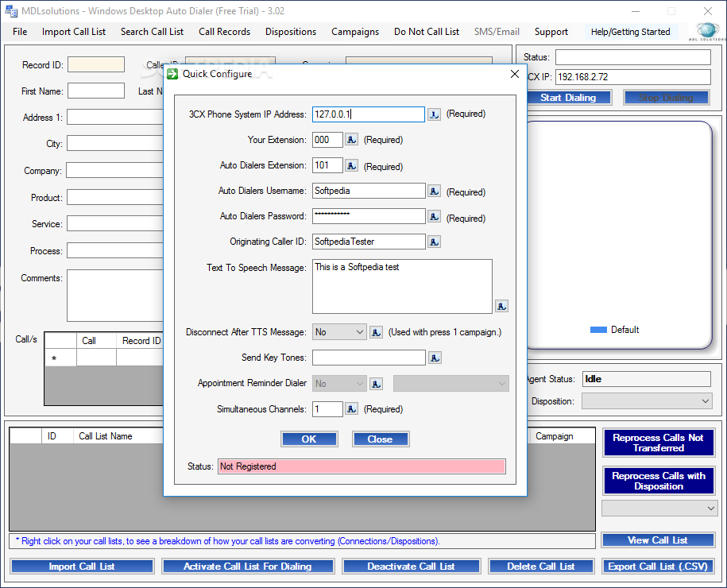Click the blue Default legend color swatch
The height and width of the screenshot is (588, 727).
click(x=598, y=330)
